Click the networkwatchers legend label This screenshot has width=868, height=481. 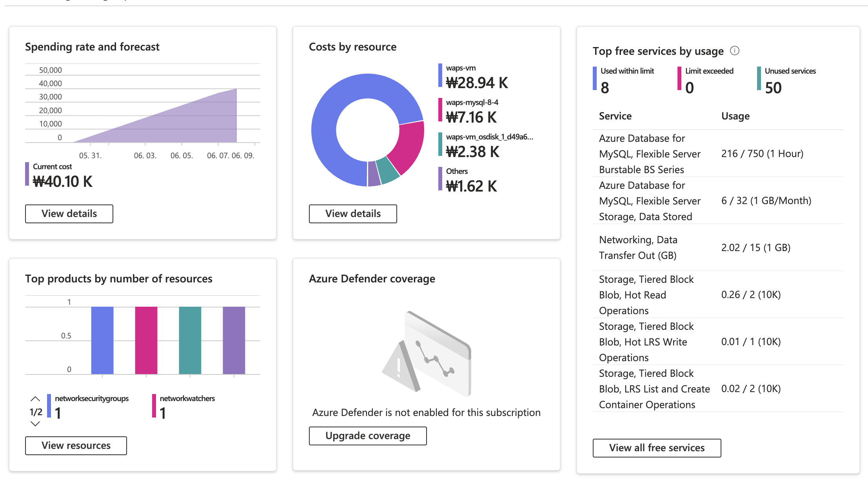tap(187, 398)
